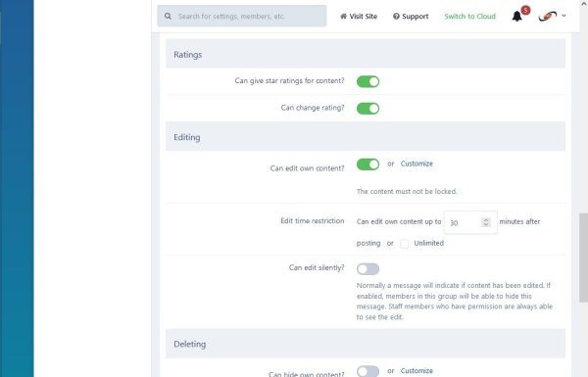Click Customize next to edit own content
The image size is (588, 377).
[x=416, y=164]
